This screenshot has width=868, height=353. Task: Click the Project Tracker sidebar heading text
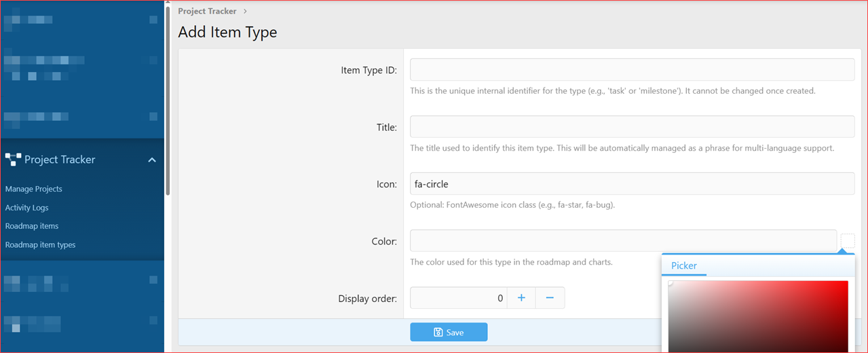click(60, 160)
